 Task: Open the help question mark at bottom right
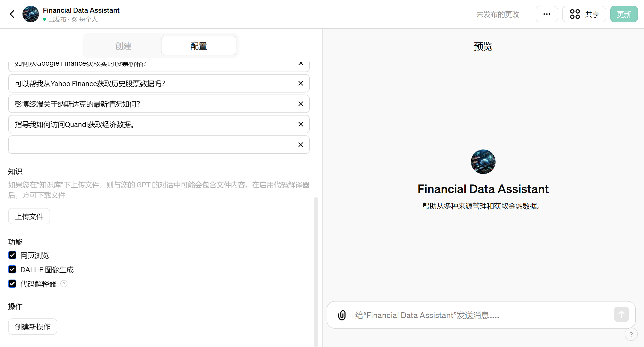(631, 334)
